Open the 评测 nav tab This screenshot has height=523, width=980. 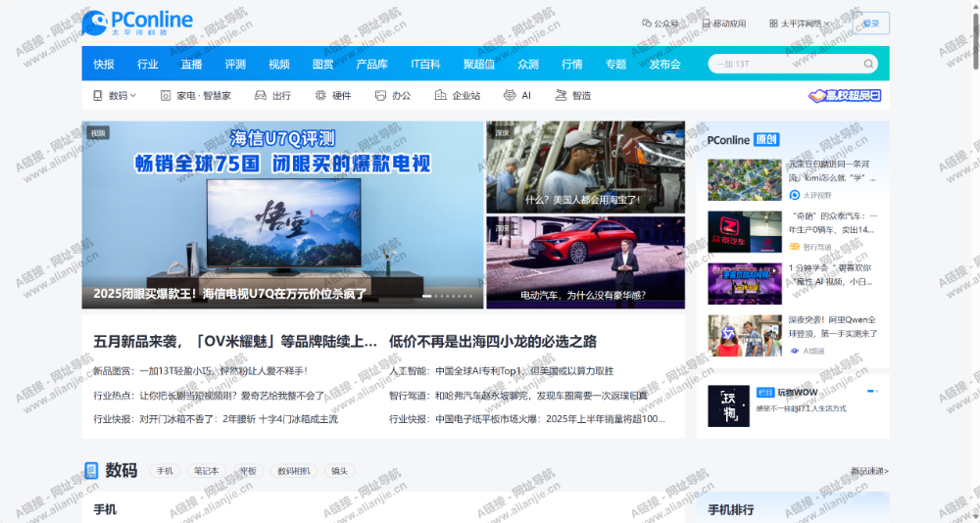pyautogui.click(x=235, y=64)
